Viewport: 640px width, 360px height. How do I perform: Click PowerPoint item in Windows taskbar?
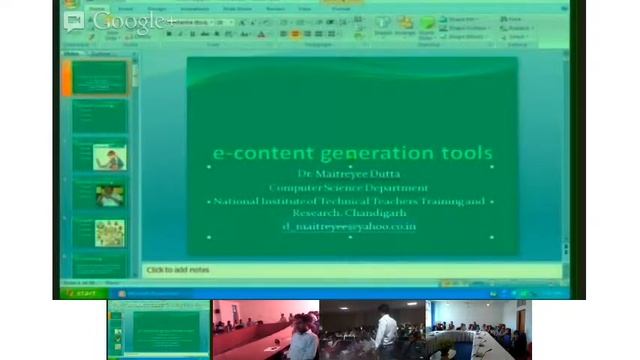150,293
